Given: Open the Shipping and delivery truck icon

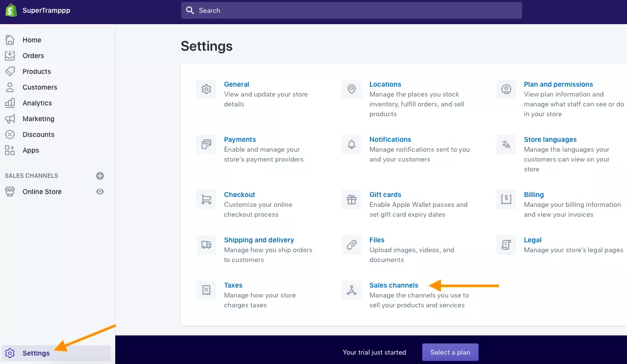Looking at the screenshot, I should pos(206,245).
